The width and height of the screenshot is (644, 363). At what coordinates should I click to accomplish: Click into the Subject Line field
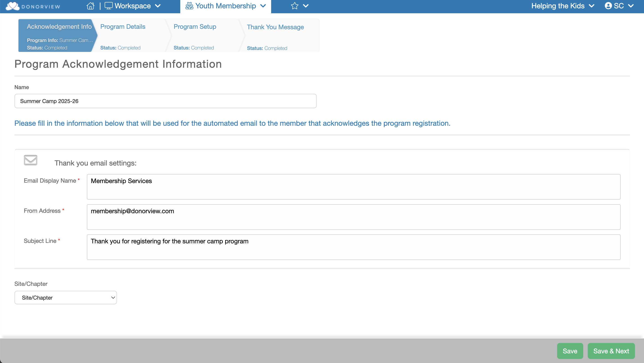pyautogui.click(x=353, y=247)
